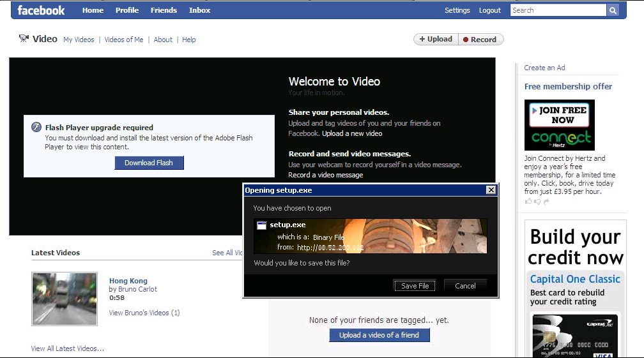Click the Upload button
Screen dimensions: 644x358
(436, 39)
